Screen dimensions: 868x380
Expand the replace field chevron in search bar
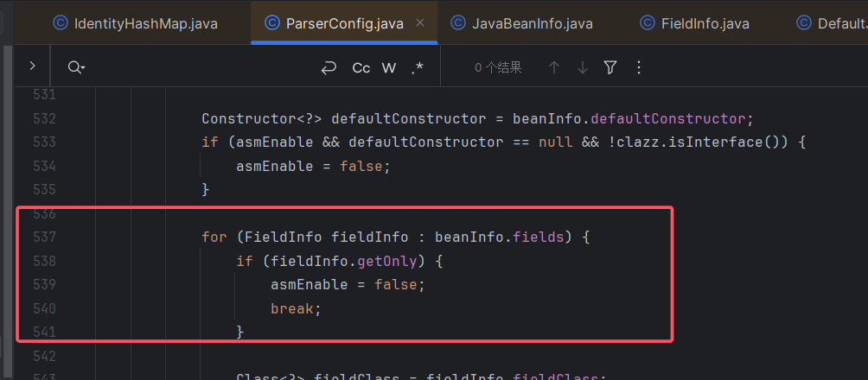[x=32, y=66]
